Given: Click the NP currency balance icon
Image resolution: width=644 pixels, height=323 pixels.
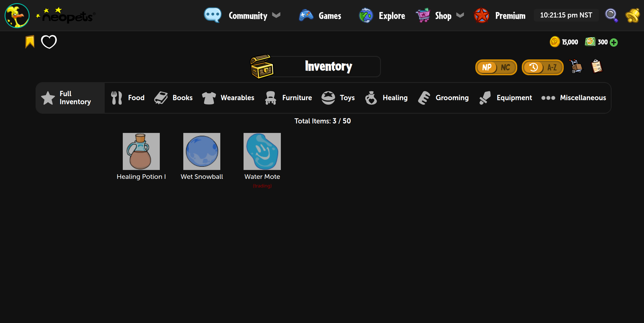Looking at the screenshot, I should coord(555,42).
